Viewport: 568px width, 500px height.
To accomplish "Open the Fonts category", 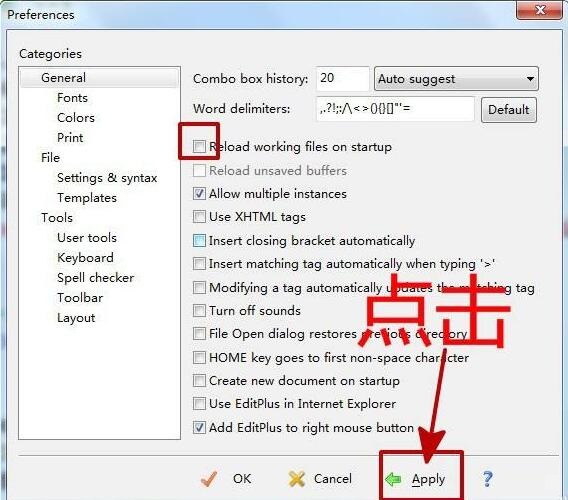I will pos(72,98).
